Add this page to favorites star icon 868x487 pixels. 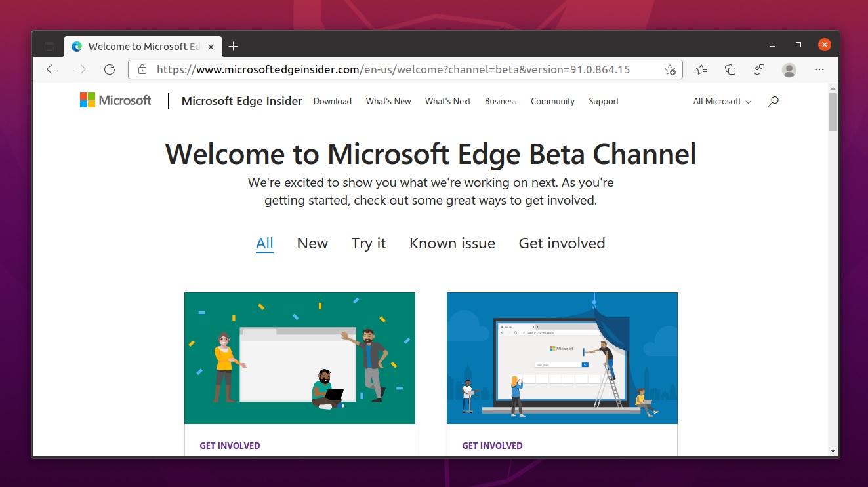coord(670,69)
